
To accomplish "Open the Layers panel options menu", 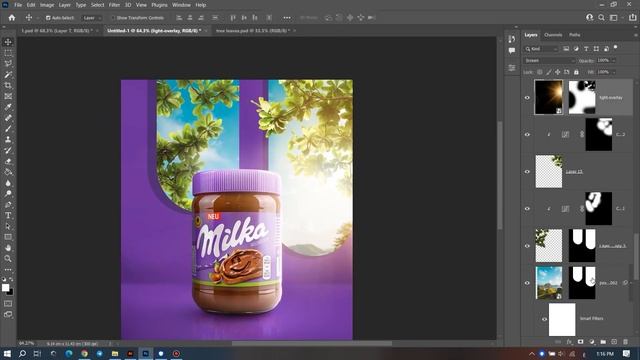I will (636, 35).
